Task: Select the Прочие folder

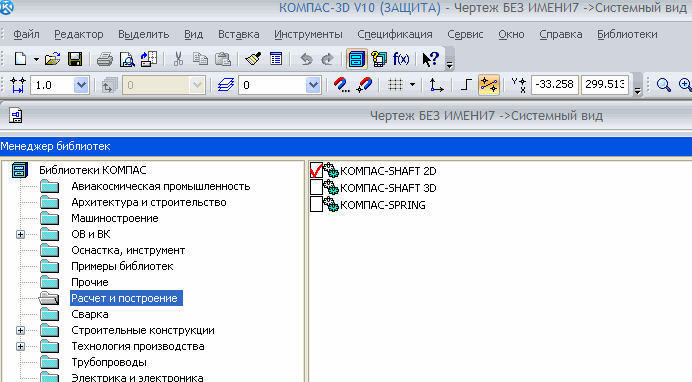Action: point(90,282)
